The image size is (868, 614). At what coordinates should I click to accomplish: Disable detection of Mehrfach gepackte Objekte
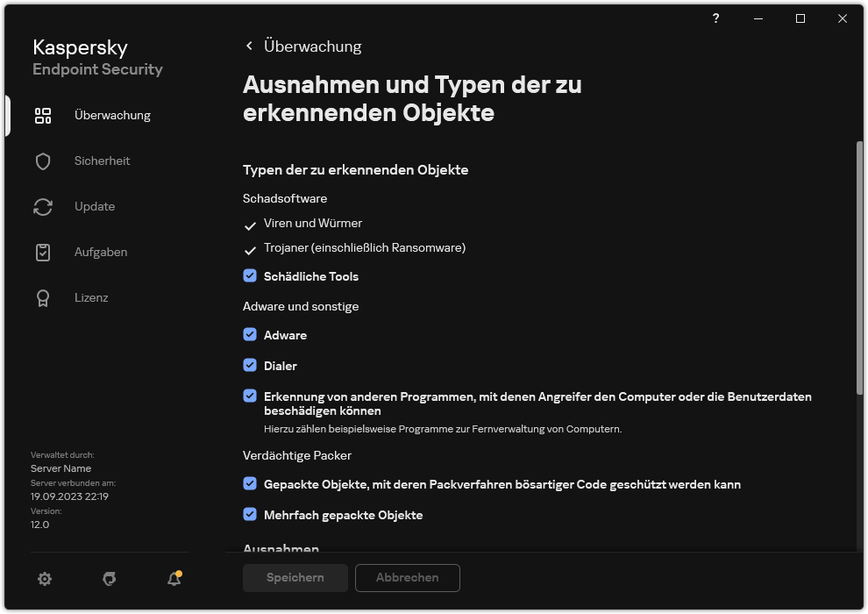tap(250, 515)
